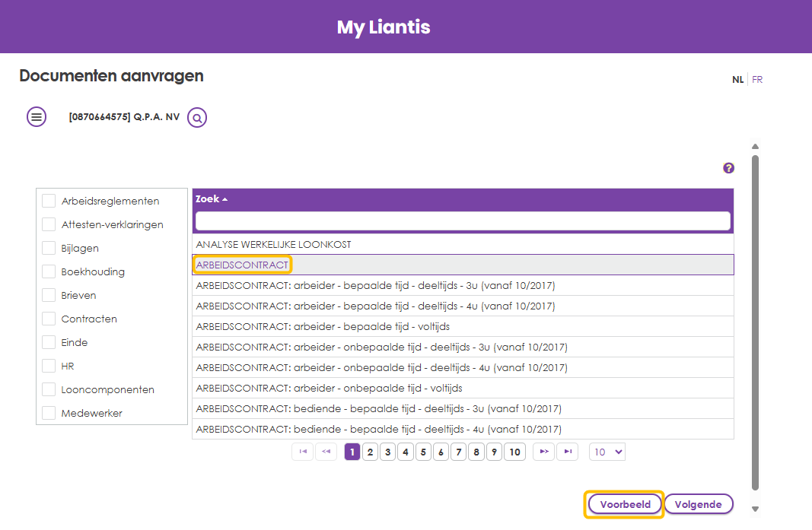
Task: Switch language to FR
Action: pyautogui.click(x=757, y=80)
